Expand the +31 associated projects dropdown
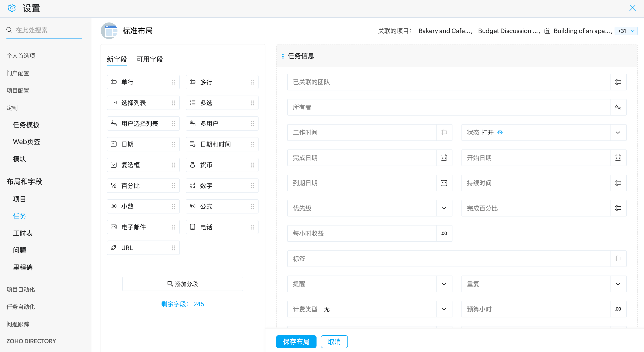Screen dimensions: 644x352 (x=626, y=31)
